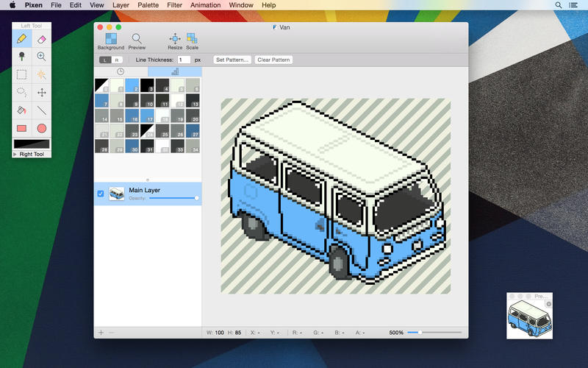
Task: Click the Resize toolbar icon
Action: (x=175, y=39)
